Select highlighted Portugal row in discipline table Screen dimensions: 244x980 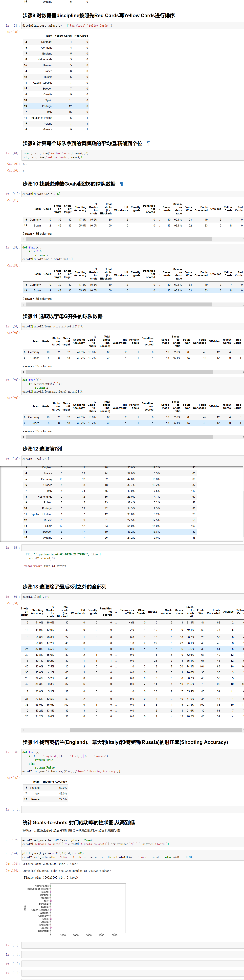point(56,106)
